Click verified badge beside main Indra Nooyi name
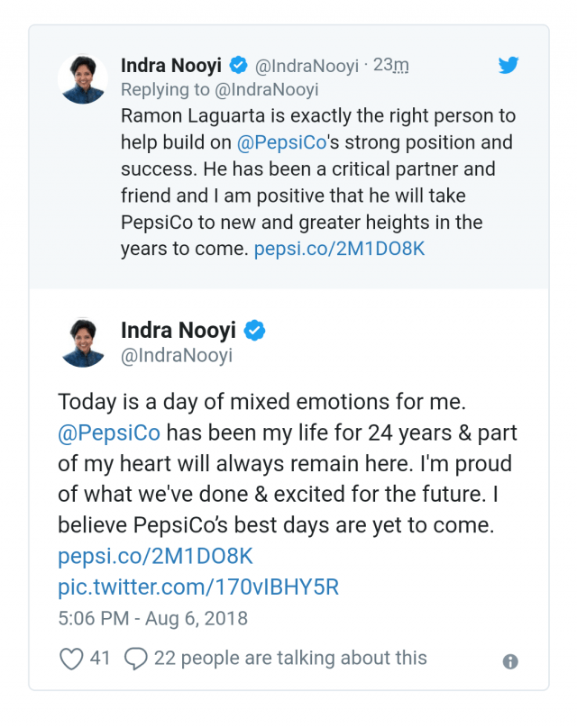 coord(255,331)
